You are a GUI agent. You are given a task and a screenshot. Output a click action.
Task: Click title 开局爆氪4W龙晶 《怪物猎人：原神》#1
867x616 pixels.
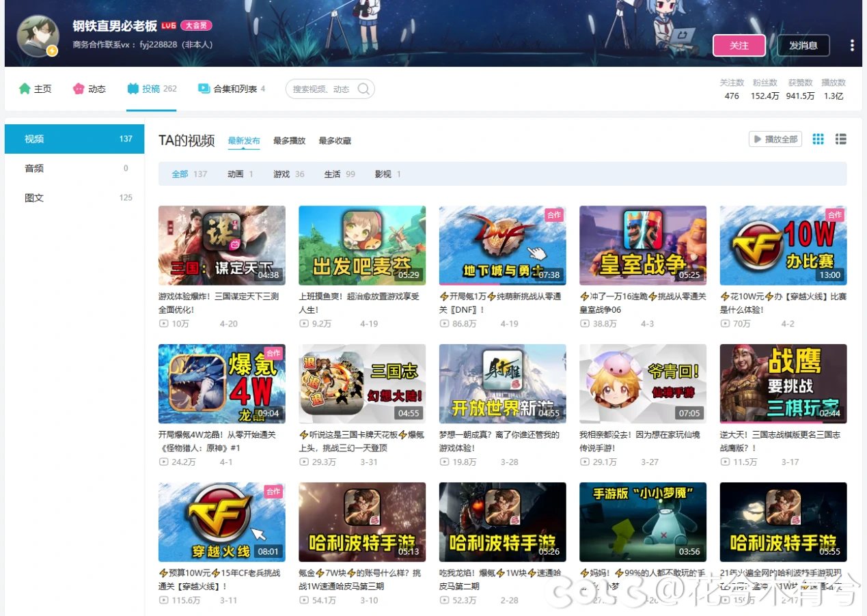pos(217,441)
